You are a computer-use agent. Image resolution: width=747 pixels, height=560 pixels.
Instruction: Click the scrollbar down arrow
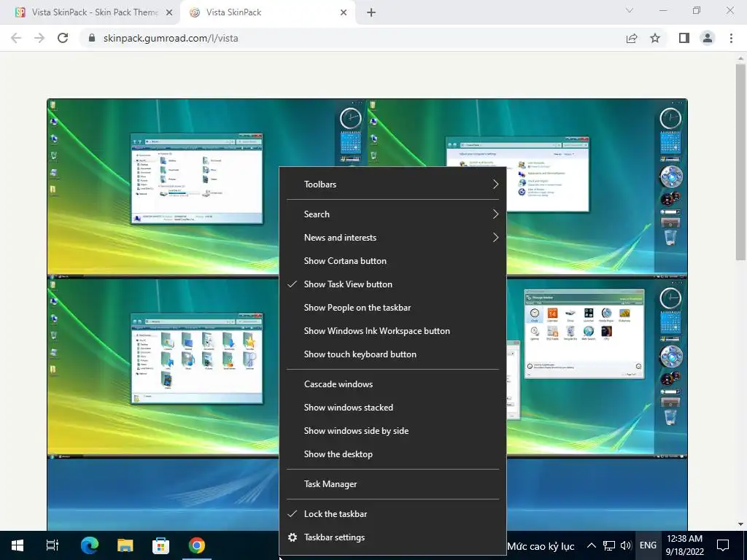coord(740,524)
